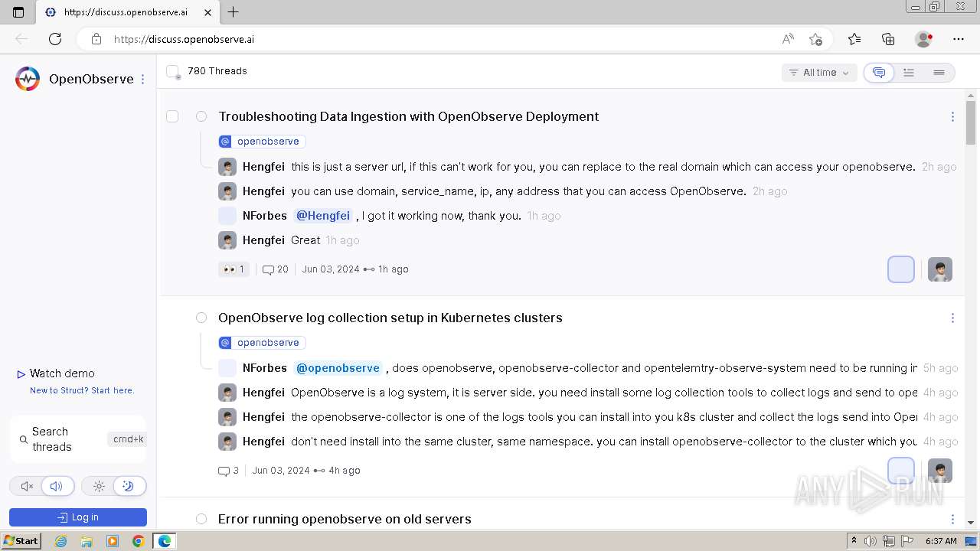Screen dimensions: 980x551
Task: Switch to dark mode moon icon
Action: [129, 486]
